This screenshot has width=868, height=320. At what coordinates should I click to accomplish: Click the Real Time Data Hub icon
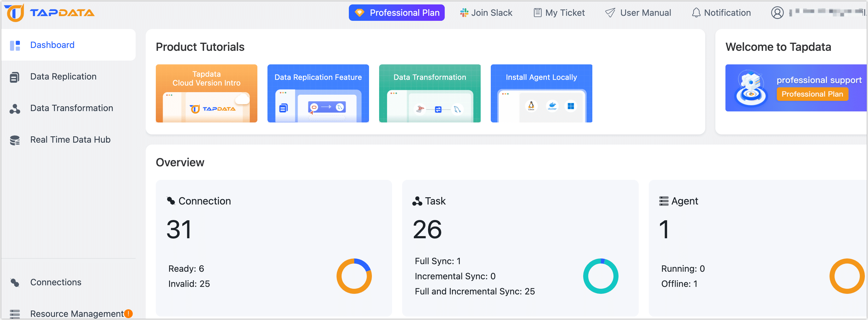coord(15,140)
